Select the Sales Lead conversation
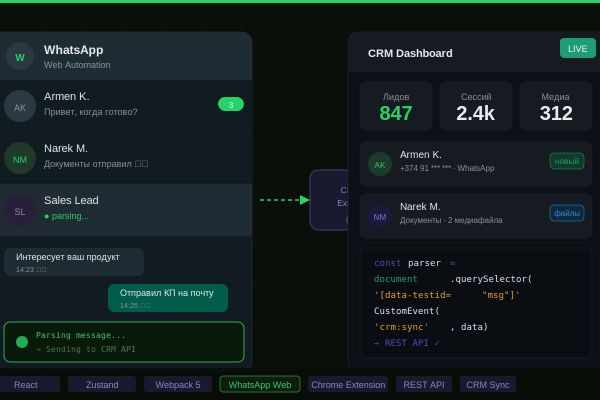The image size is (600, 400). tap(126, 210)
